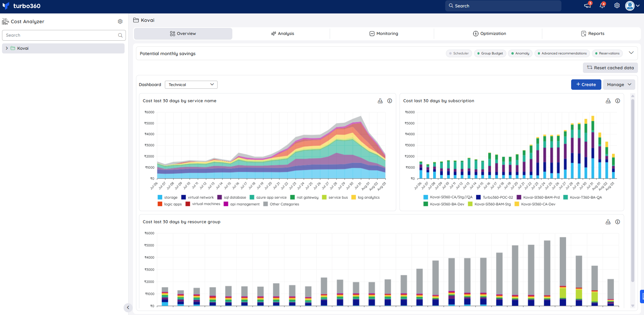This screenshot has height=315, width=644.
Task: Open the notifications bell icon
Action: click(602, 5)
